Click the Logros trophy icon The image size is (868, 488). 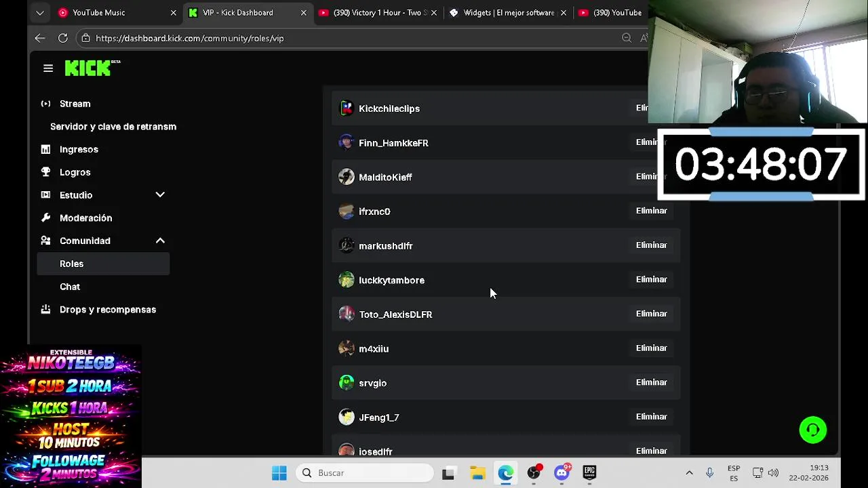click(x=45, y=172)
